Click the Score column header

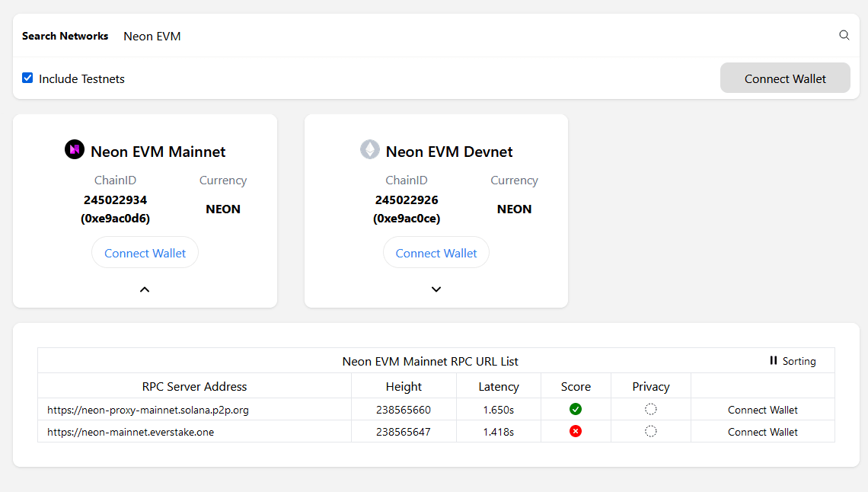click(x=576, y=386)
